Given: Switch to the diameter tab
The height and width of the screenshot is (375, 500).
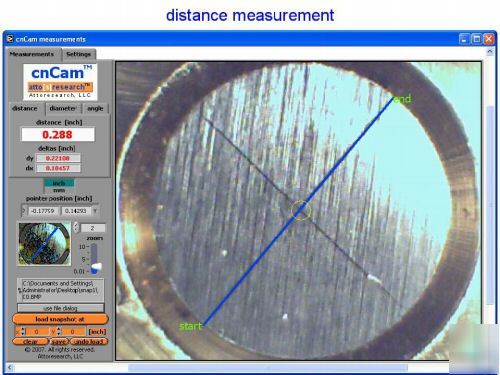Looking at the screenshot, I should point(62,108).
